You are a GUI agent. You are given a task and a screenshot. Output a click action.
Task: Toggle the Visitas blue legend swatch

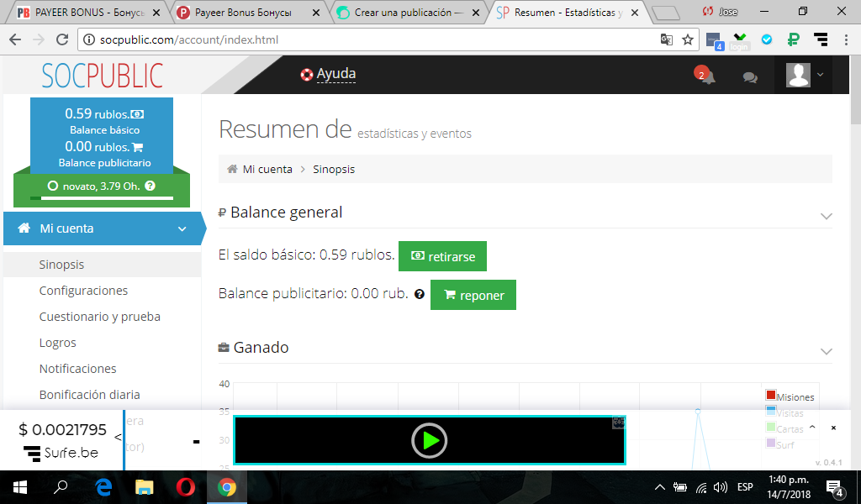tap(771, 411)
